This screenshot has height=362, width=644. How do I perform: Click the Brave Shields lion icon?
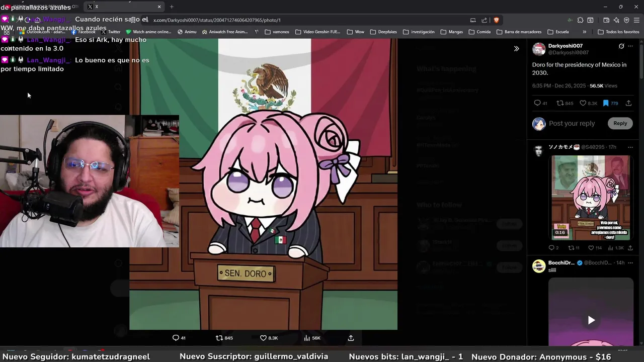pos(496,20)
